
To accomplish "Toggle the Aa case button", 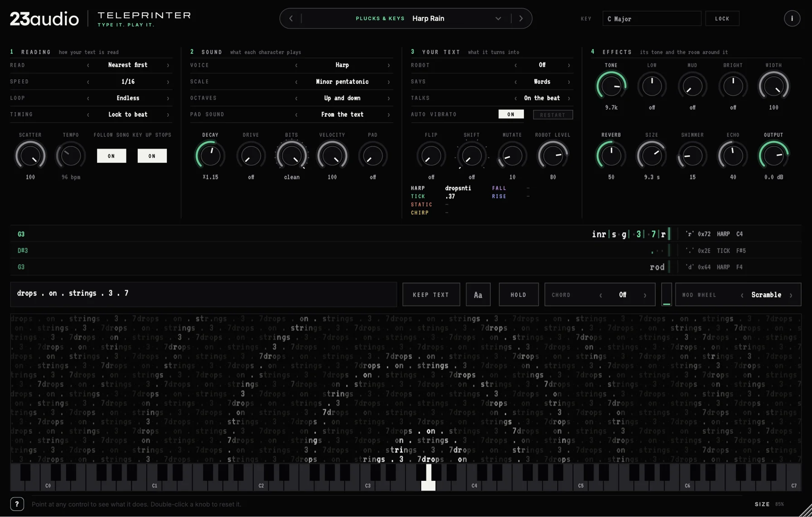I will (478, 295).
